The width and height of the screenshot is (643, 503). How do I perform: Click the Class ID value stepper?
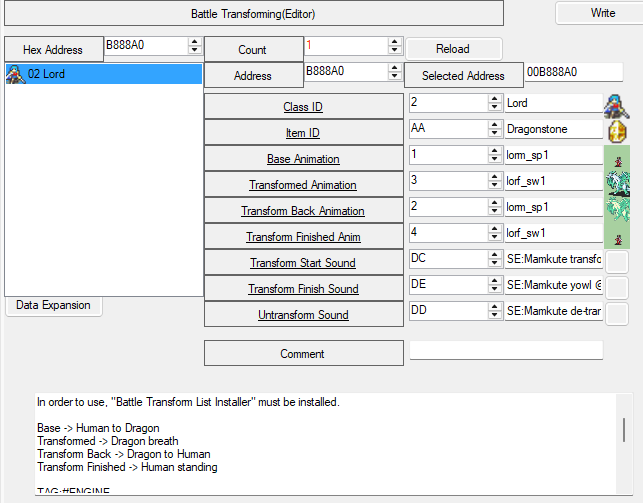[x=494, y=103]
